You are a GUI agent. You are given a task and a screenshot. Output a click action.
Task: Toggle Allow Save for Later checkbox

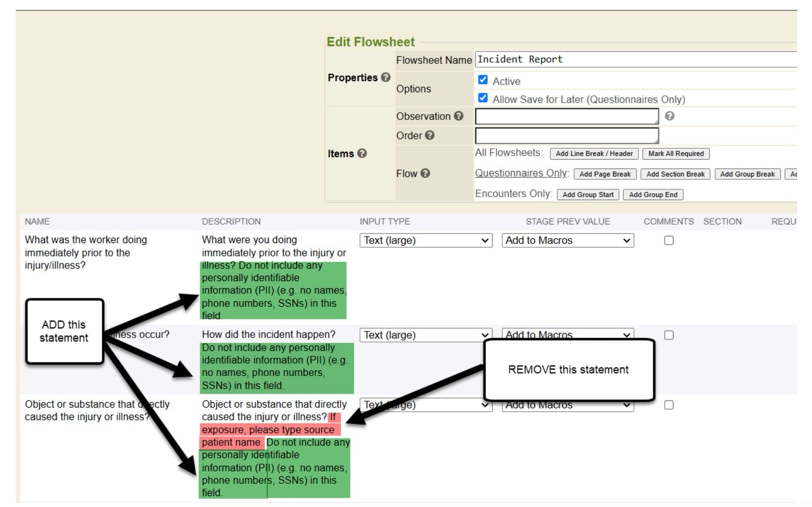tap(483, 98)
